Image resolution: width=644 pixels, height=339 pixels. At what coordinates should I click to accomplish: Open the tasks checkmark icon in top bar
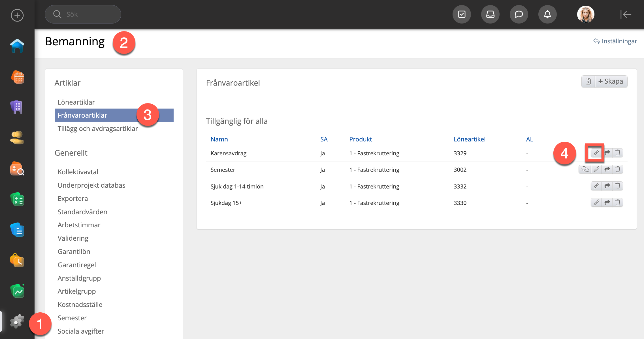tap(462, 14)
